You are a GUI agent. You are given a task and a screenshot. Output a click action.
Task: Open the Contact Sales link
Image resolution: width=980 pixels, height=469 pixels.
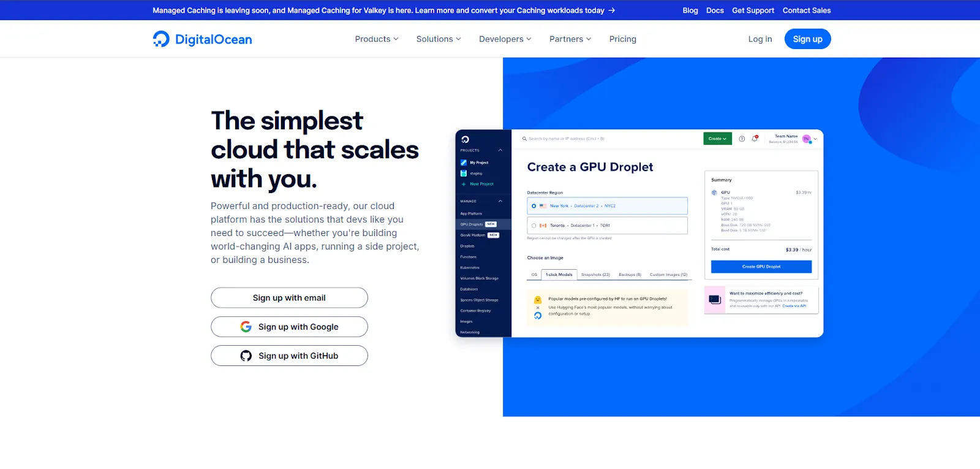[807, 10]
